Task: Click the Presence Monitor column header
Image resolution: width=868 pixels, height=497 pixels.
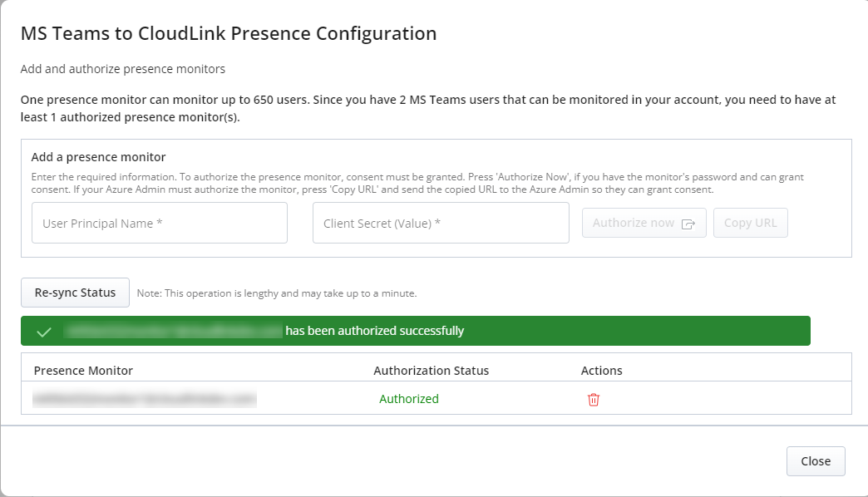Action: (84, 371)
